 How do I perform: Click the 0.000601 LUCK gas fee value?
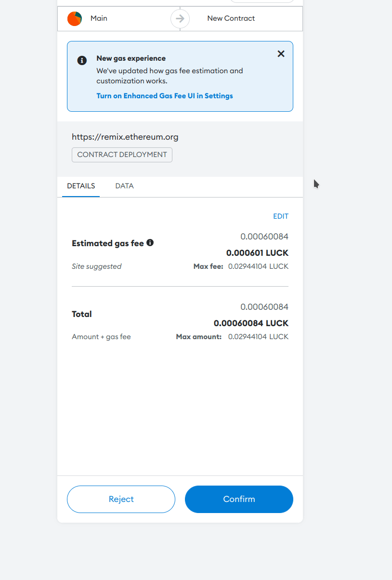(257, 253)
